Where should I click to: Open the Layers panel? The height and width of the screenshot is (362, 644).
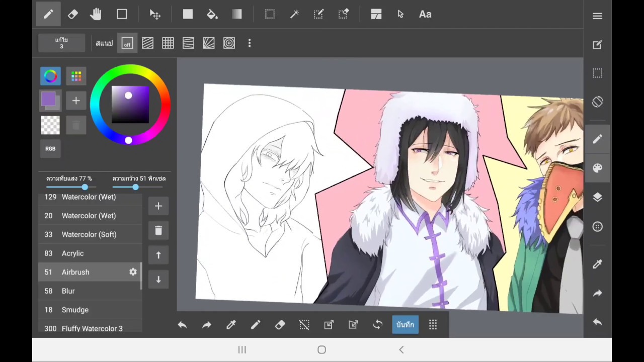tap(597, 197)
